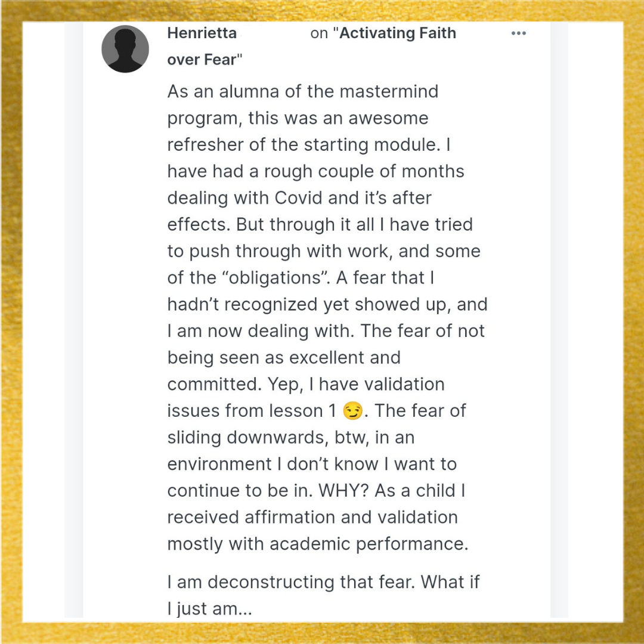Open the "Activating Faith" lesson title link
Viewport: 644px width, 644px height.
pos(398,33)
